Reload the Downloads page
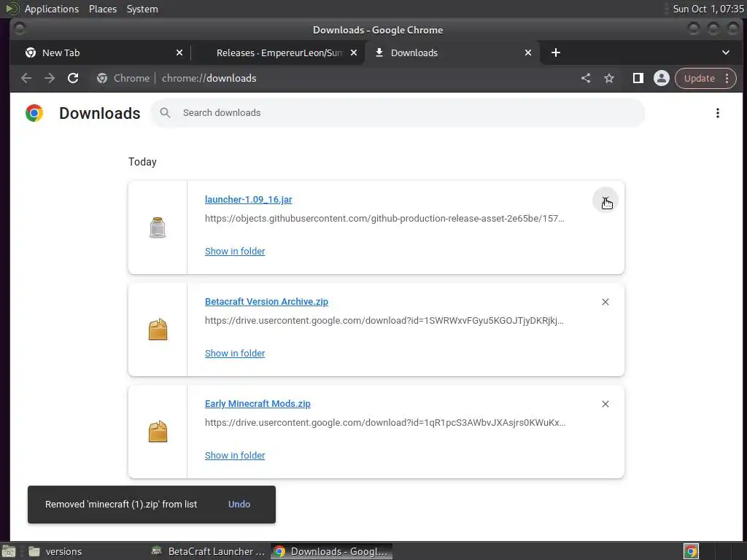747x560 pixels. point(73,78)
